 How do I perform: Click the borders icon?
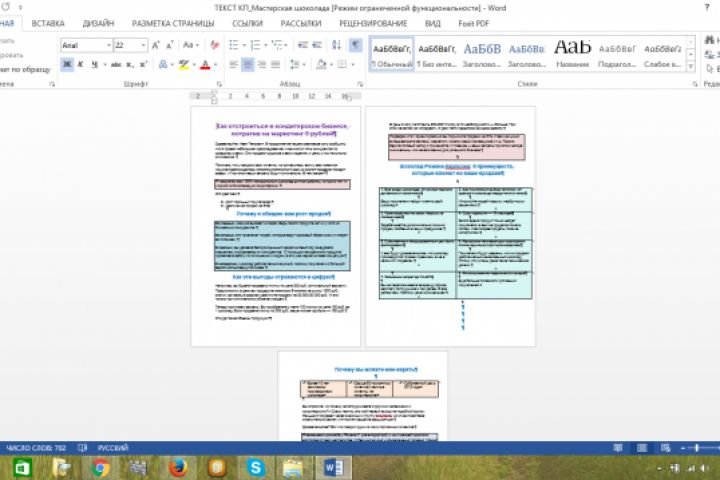point(342,64)
